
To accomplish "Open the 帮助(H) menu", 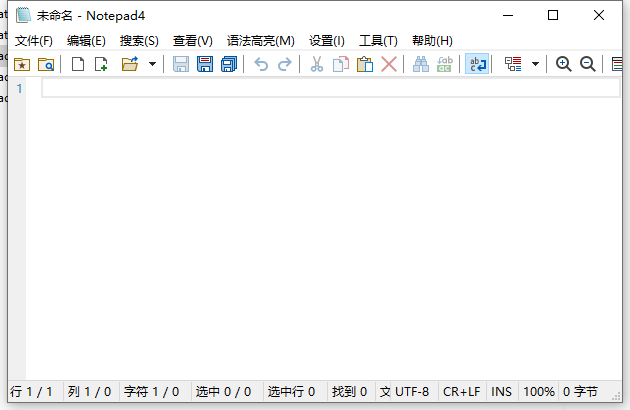I will [x=432, y=41].
